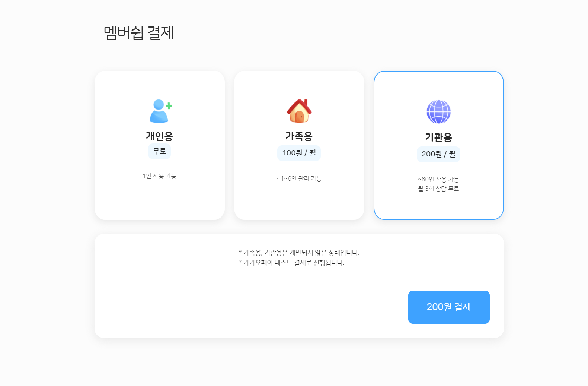Click the 멤버쉽 결제 page heading

pyautogui.click(x=139, y=33)
